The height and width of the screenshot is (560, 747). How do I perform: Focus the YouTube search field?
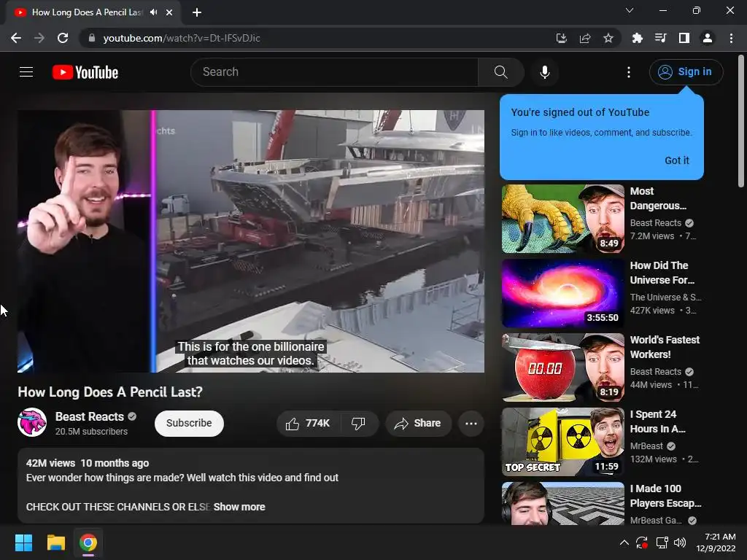pyautogui.click(x=334, y=72)
